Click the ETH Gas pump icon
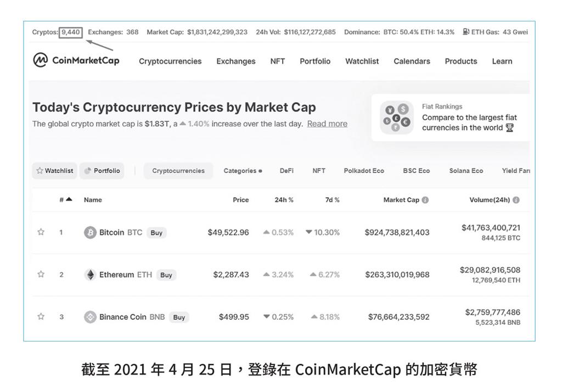The width and height of the screenshot is (562, 392). (466, 31)
